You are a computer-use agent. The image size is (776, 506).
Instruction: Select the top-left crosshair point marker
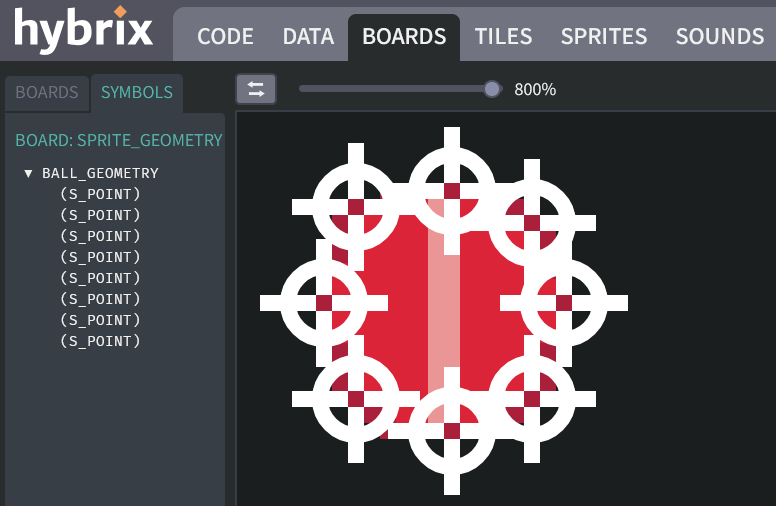point(356,207)
